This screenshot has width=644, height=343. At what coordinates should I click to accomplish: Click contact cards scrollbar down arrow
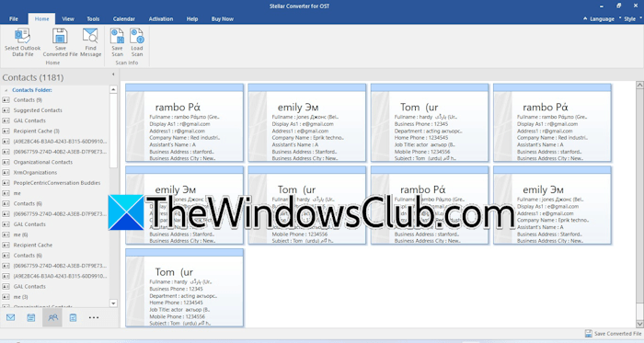point(639,324)
